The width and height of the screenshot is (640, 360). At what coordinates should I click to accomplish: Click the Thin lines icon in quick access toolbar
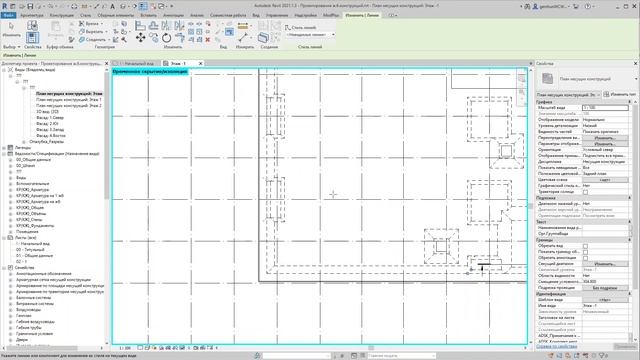143,6
